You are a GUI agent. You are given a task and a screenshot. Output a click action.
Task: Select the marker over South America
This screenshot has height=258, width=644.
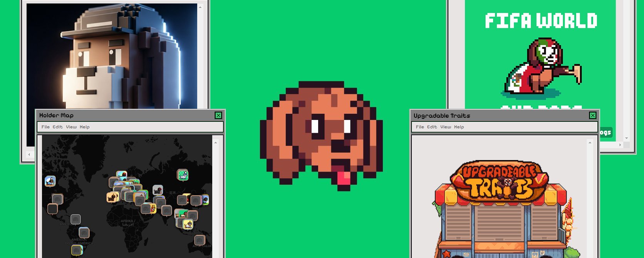click(84, 233)
